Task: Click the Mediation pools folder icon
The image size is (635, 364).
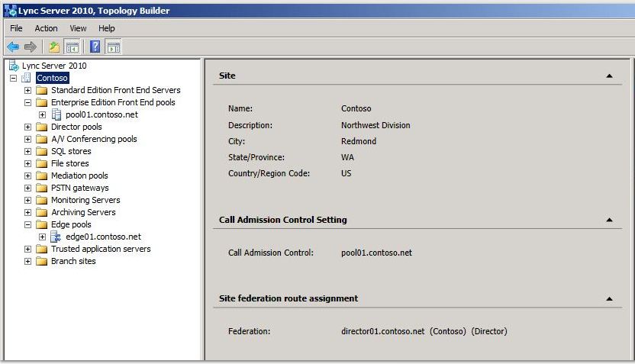Action: click(x=42, y=176)
